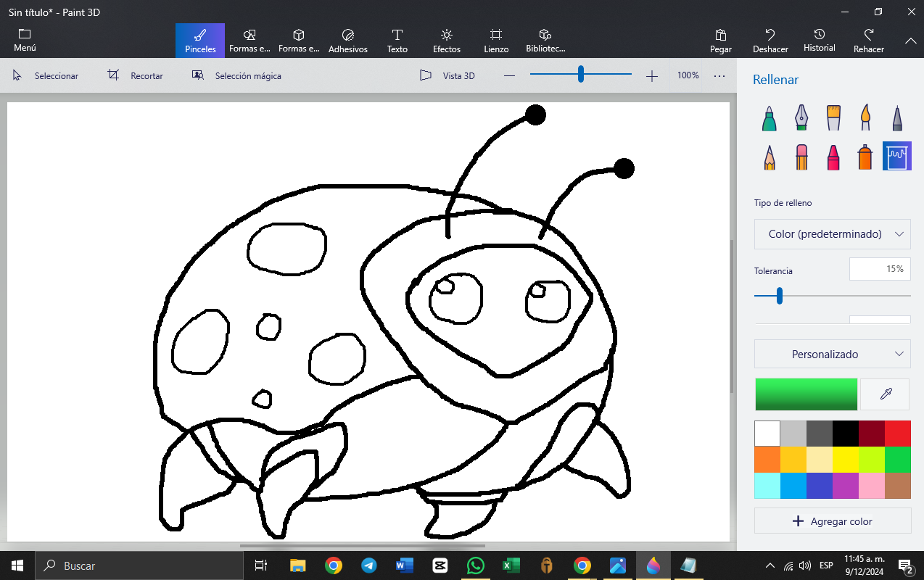
Task: Open the notification center icon
Action: (905, 565)
